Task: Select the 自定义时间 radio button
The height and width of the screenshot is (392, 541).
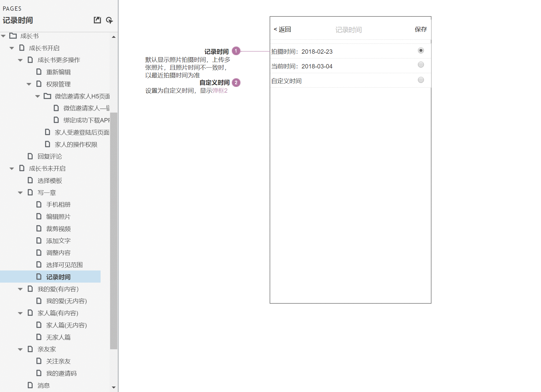Action: [421, 80]
